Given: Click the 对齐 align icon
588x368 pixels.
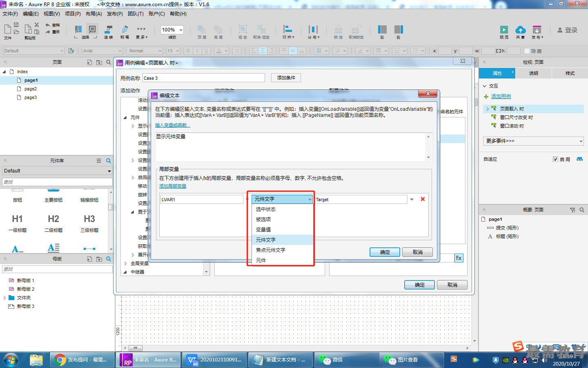Looking at the screenshot, I should point(288,29).
